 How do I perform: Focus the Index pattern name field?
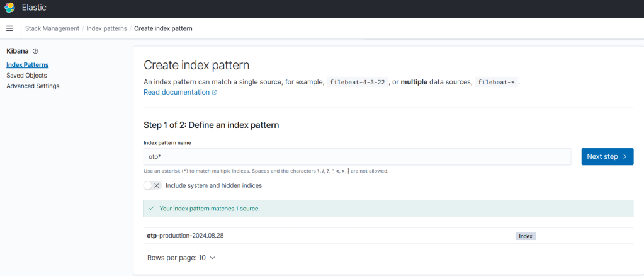coord(357,156)
